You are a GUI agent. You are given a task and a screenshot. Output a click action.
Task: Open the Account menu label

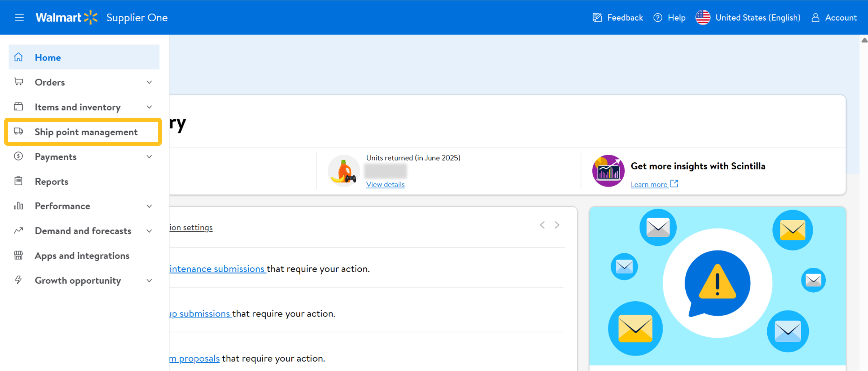[841, 18]
